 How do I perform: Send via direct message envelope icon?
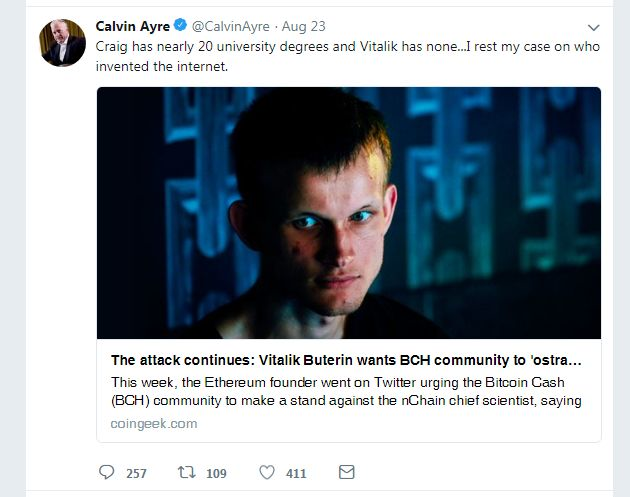(x=346, y=472)
